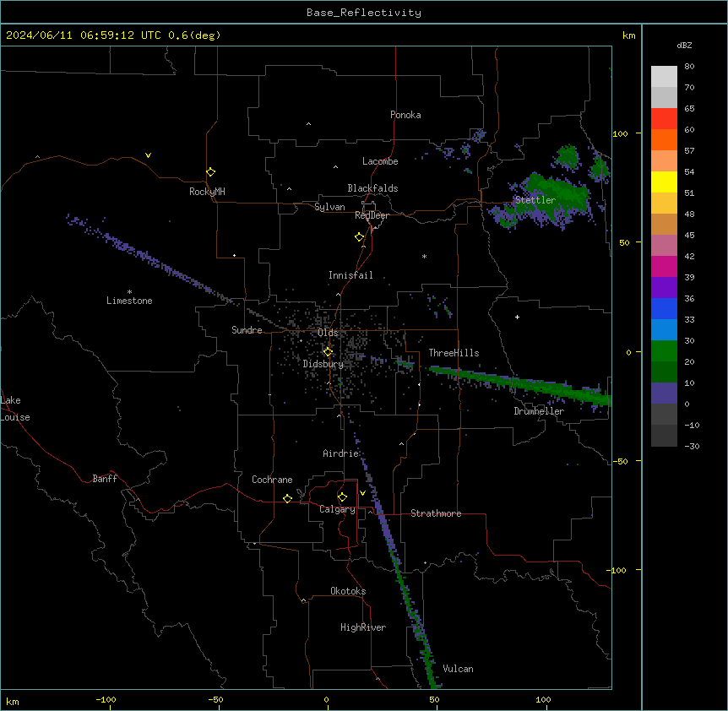The image size is (728, 711).
Task: Click the yellow diamond marker above Didsbury
Action: click(x=328, y=352)
